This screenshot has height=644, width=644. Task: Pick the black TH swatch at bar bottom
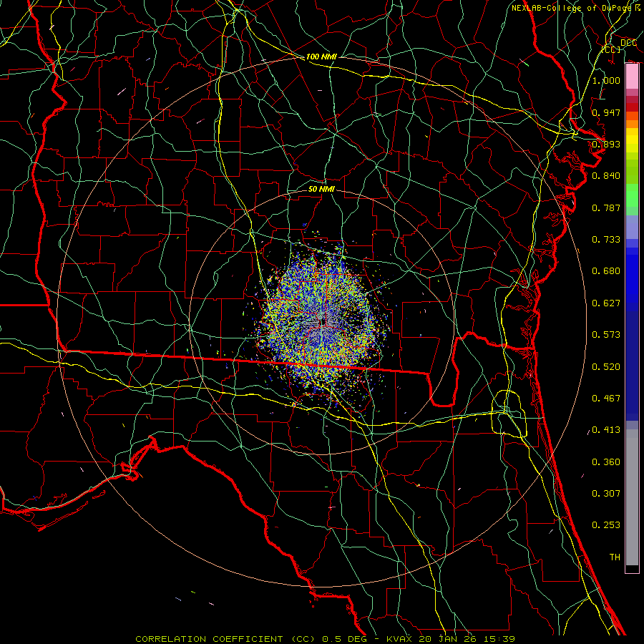[x=632, y=568]
